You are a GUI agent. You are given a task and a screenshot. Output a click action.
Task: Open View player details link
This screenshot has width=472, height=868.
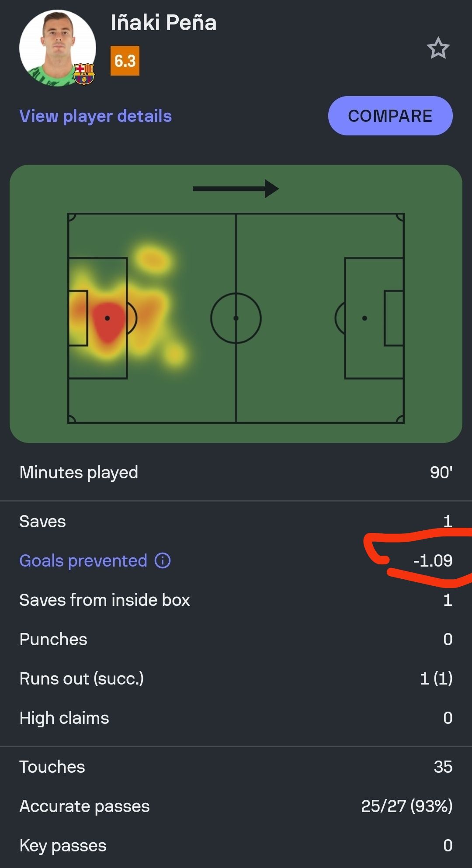96,116
